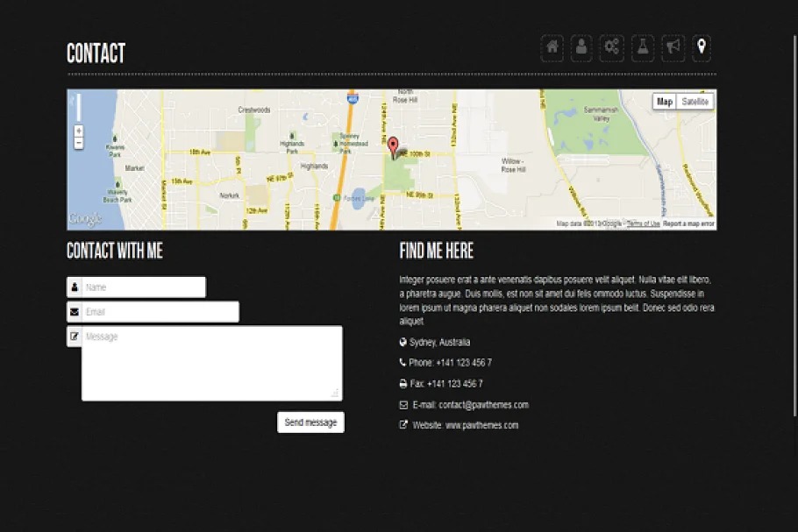Zoom in the map with plus button
Viewport: 798px width, 532px height.
79,131
